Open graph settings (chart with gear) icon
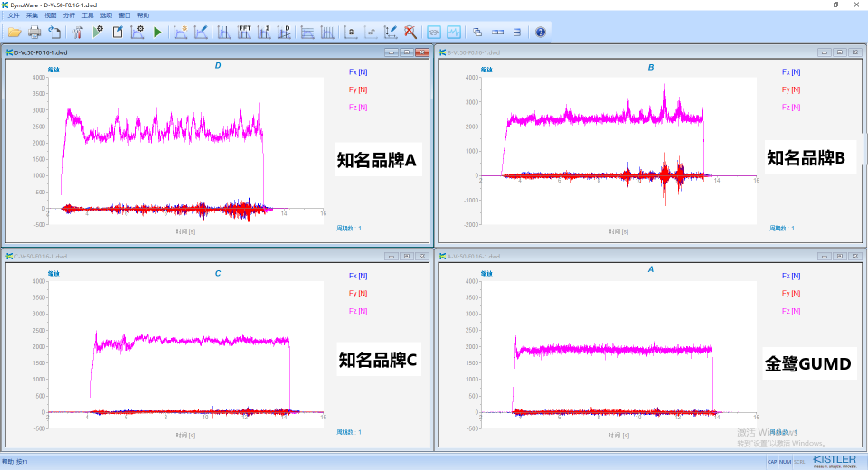868x470 pixels. click(x=137, y=33)
